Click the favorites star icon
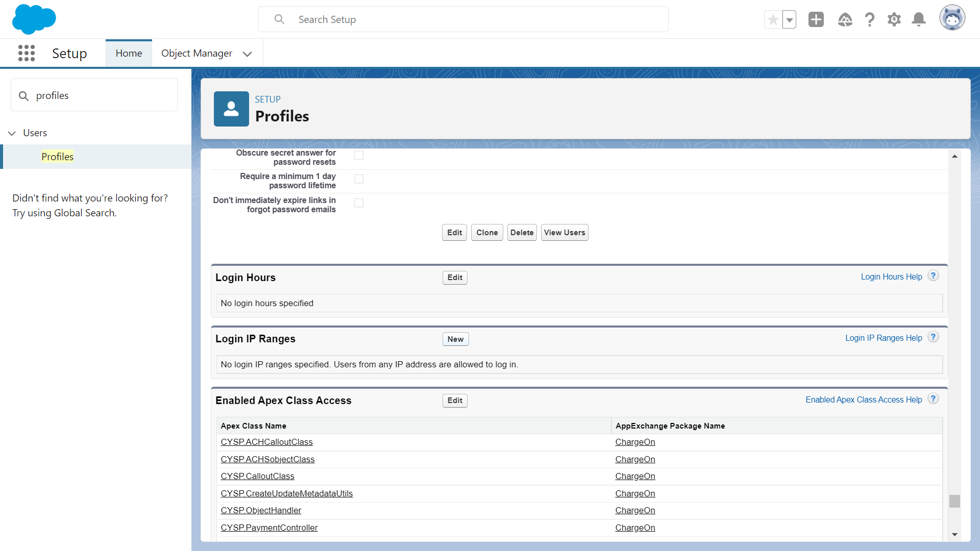 click(773, 19)
